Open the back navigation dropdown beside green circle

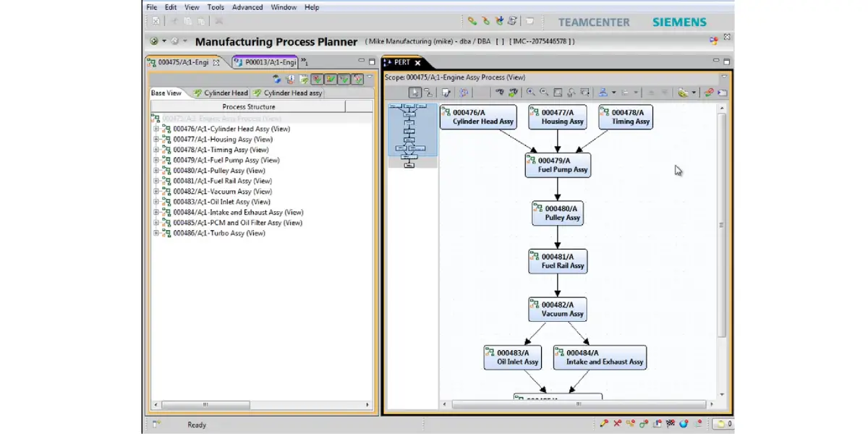tap(164, 41)
